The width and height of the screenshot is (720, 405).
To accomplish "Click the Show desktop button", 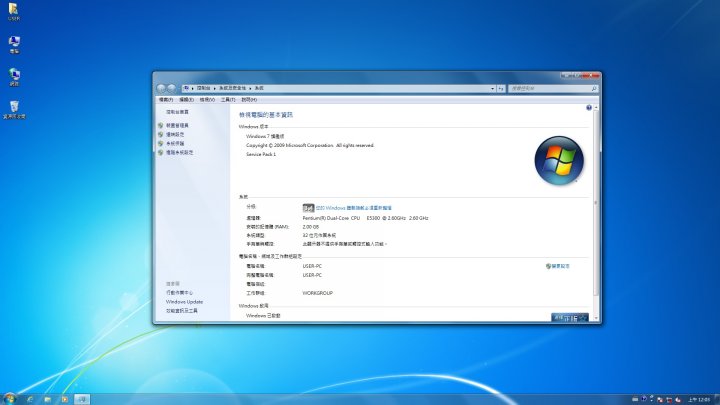I will coord(717,399).
